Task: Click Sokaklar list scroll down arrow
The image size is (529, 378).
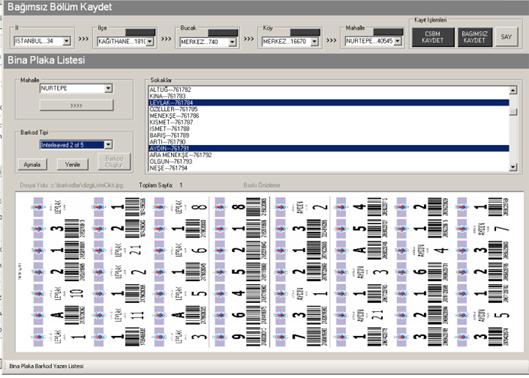Action: pos(513,167)
